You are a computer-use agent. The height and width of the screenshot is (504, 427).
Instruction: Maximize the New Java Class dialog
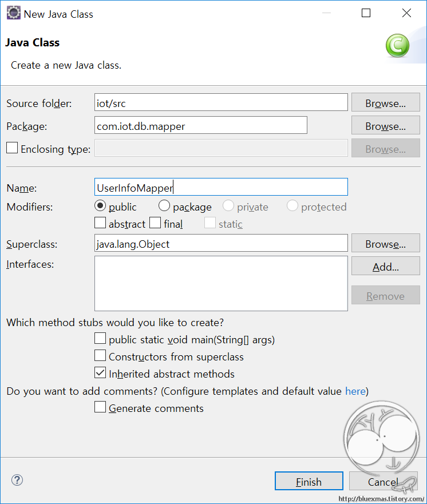(x=366, y=13)
